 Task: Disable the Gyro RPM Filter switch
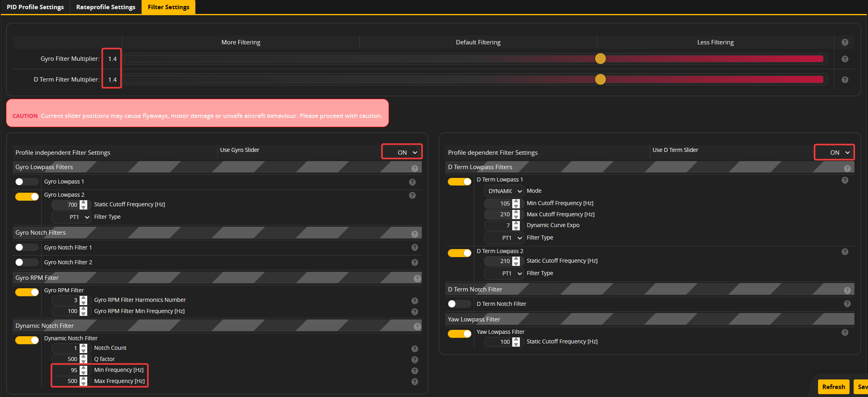tap(26, 292)
